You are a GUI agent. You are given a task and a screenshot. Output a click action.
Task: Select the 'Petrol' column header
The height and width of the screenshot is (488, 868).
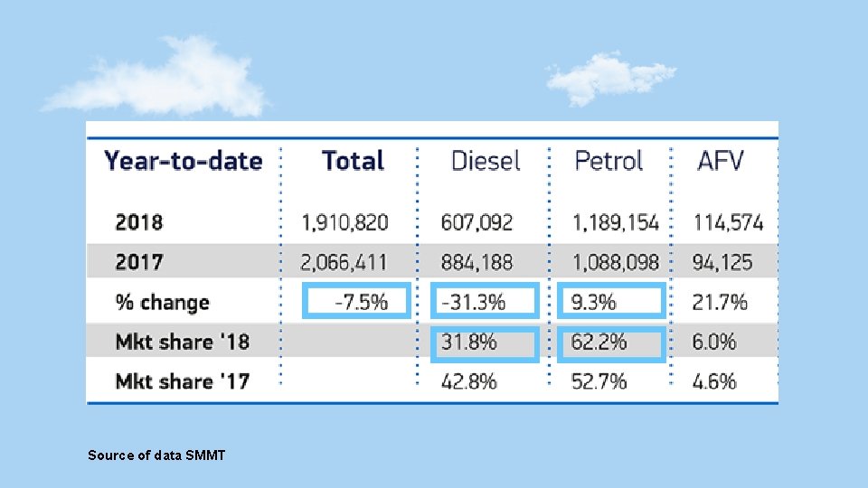pos(609,161)
